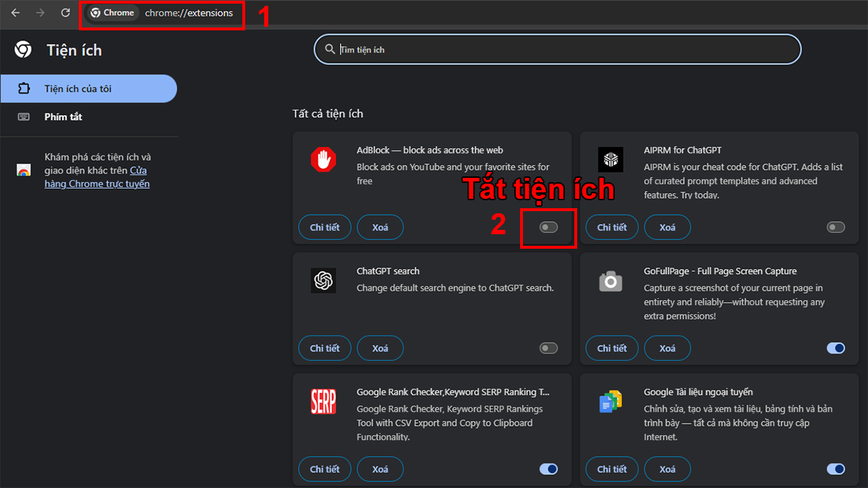Viewport: 868px width, 488px height.
Task: Open Chi tiết for Google Rank Checker
Action: click(x=325, y=469)
